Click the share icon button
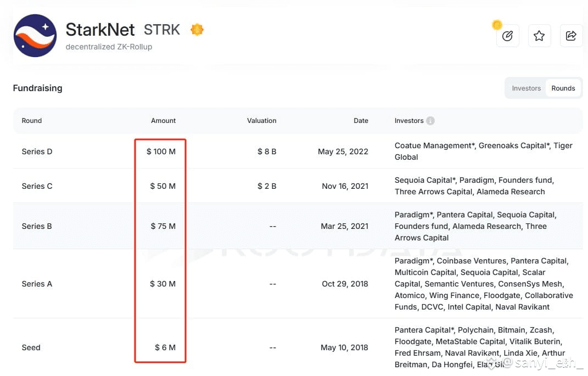Image resolution: width=588 pixels, height=376 pixels. click(571, 36)
